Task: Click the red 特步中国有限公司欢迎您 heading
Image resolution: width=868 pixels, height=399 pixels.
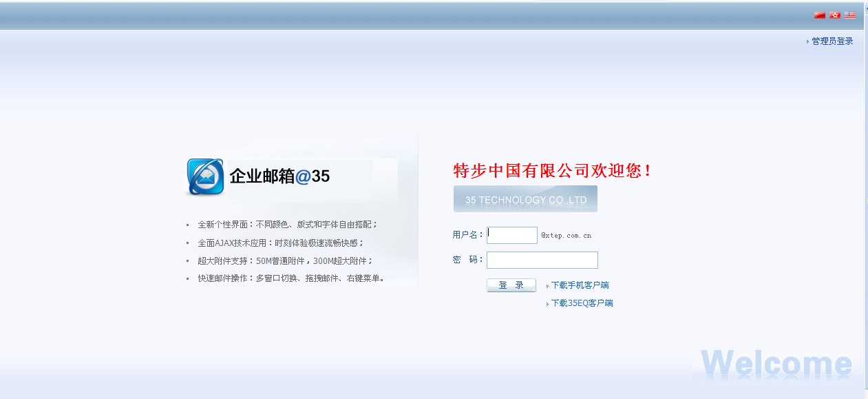Action: [552, 171]
